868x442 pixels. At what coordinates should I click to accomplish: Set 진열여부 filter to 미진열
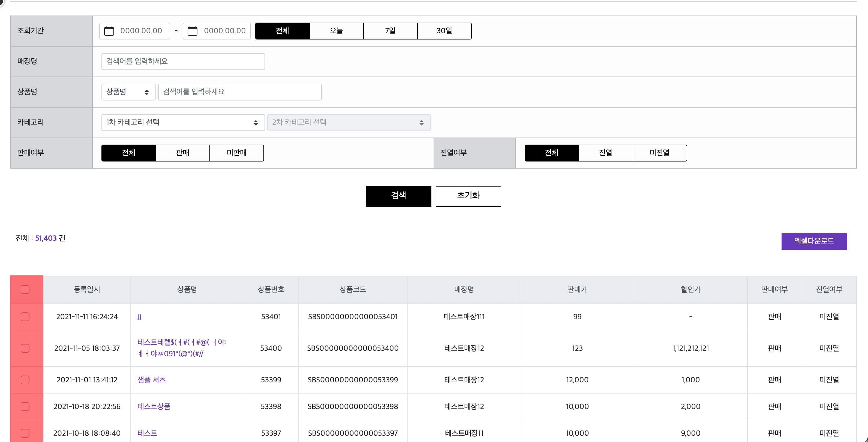point(659,153)
